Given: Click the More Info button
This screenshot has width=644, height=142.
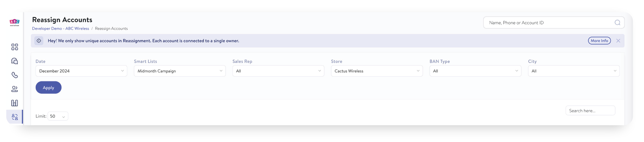Looking at the screenshot, I should 599,41.
